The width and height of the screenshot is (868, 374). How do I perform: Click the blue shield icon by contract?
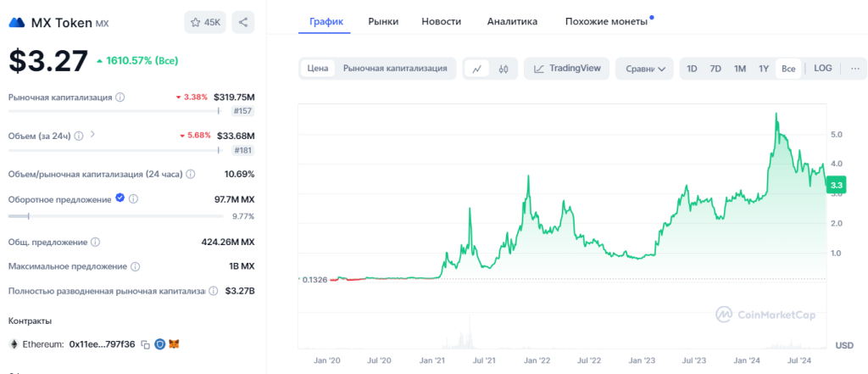coord(160,344)
